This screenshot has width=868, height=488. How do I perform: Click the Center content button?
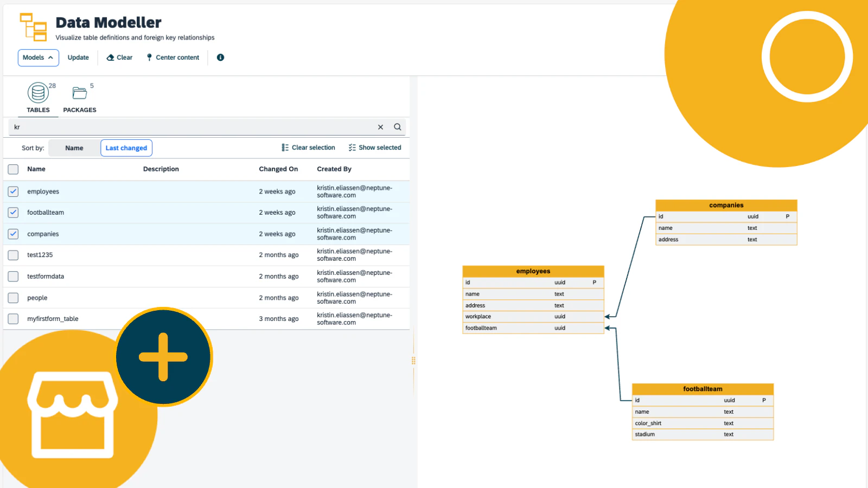click(173, 57)
